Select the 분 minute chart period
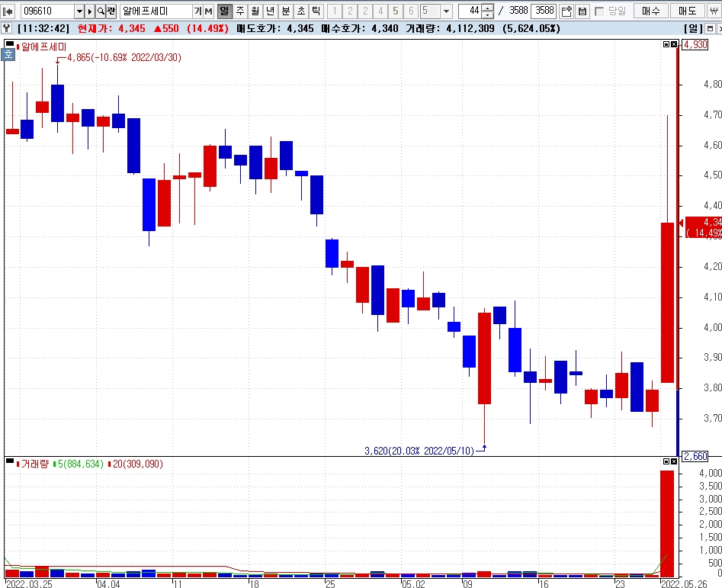The image size is (722, 588). [x=285, y=11]
